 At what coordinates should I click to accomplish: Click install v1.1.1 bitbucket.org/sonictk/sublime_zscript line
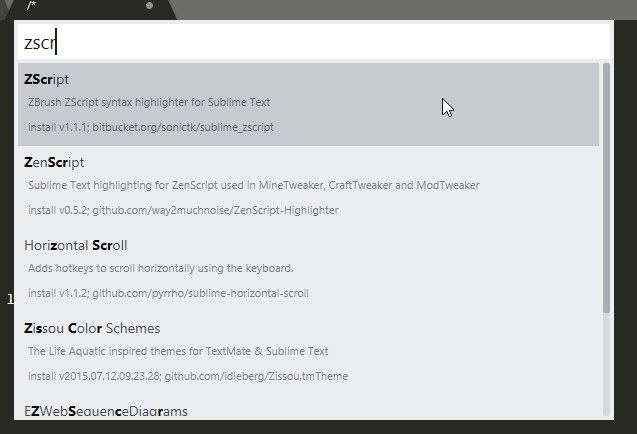point(151,127)
